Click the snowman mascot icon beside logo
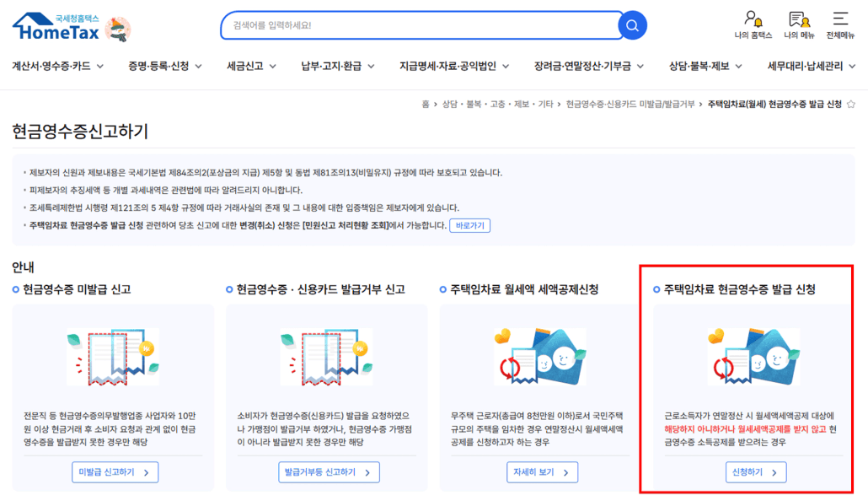The image size is (868, 501). click(118, 29)
